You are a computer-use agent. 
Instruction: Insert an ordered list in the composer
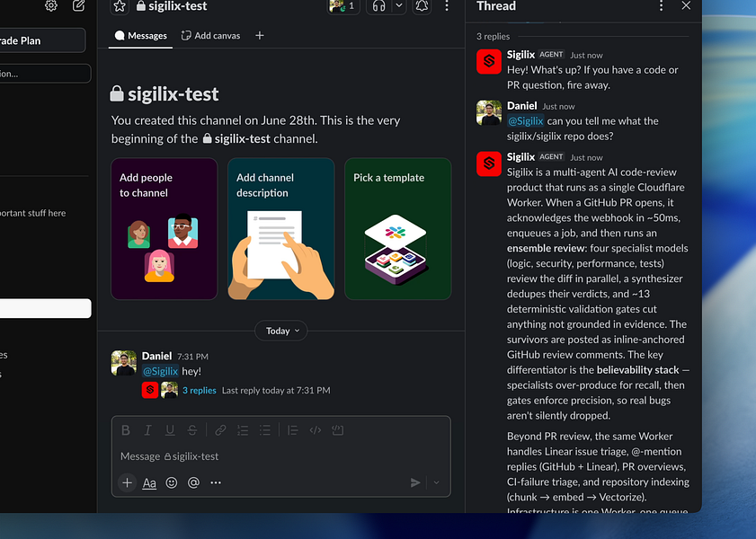(x=243, y=430)
